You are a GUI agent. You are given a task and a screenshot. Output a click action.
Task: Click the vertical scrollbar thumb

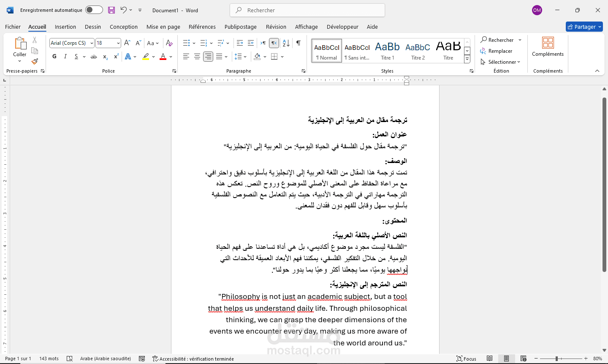tap(604, 184)
